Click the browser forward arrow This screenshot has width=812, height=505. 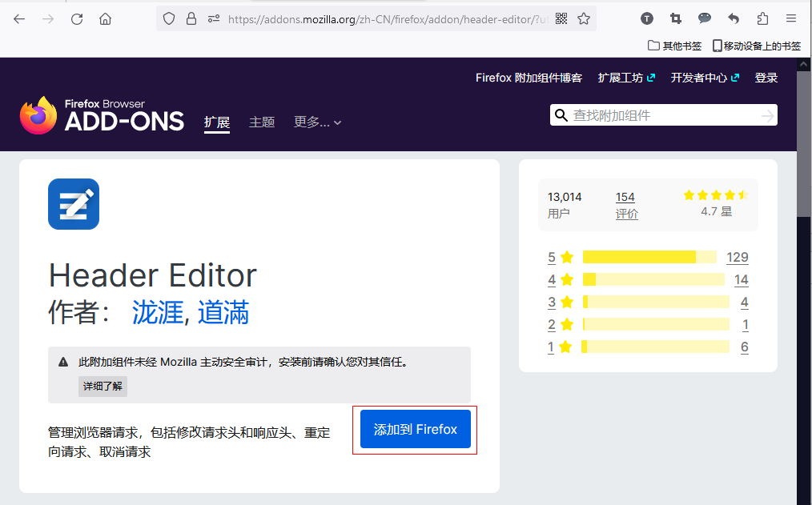[x=48, y=19]
